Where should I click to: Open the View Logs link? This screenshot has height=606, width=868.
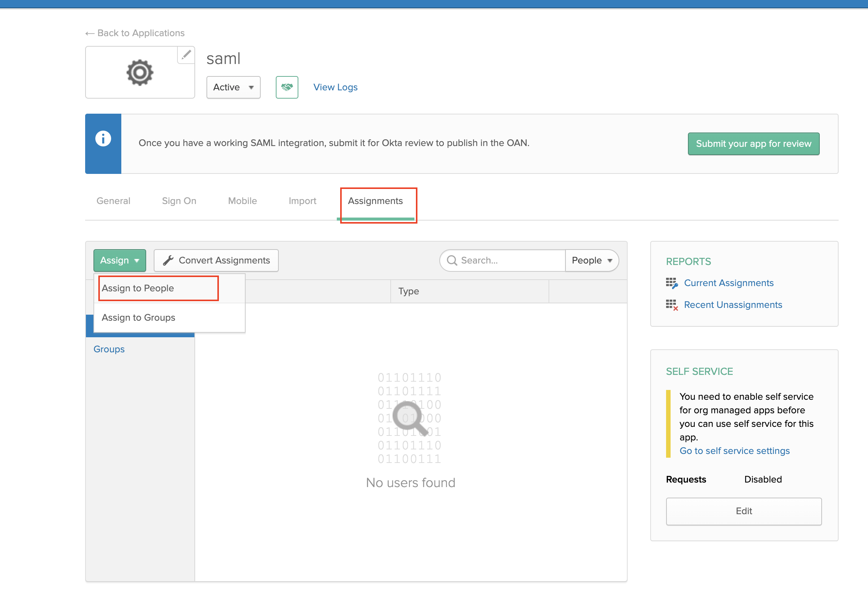coord(335,87)
